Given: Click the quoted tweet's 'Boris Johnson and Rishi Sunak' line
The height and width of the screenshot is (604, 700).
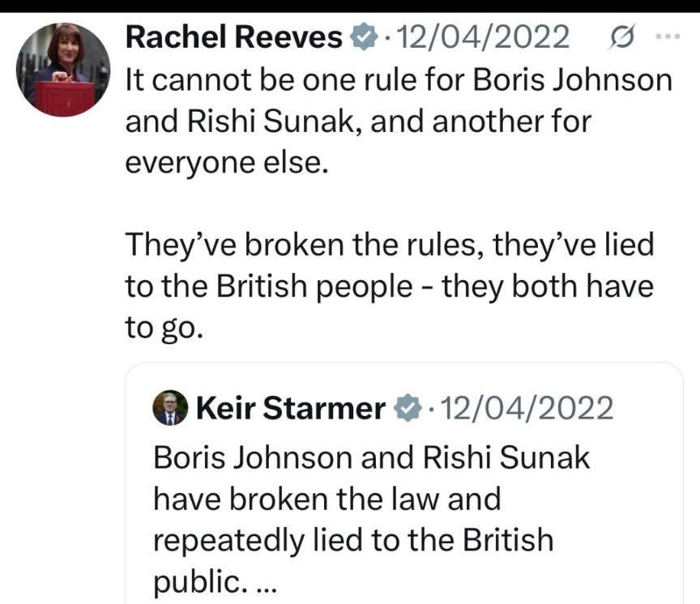Looking at the screenshot, I should coord(371,457).
